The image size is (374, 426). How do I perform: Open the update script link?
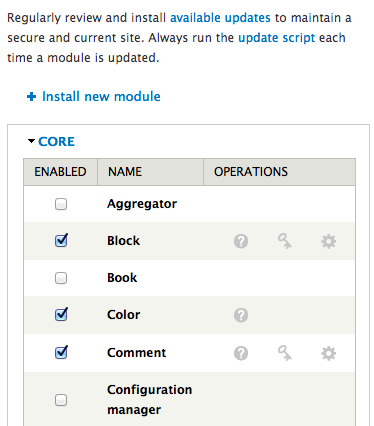(276, 38)
